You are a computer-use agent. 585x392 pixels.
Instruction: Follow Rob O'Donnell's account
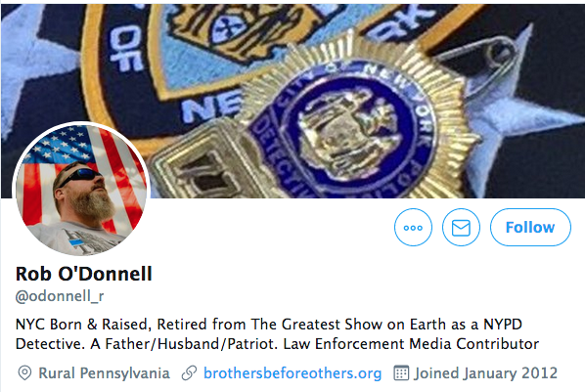click(530, 227)
